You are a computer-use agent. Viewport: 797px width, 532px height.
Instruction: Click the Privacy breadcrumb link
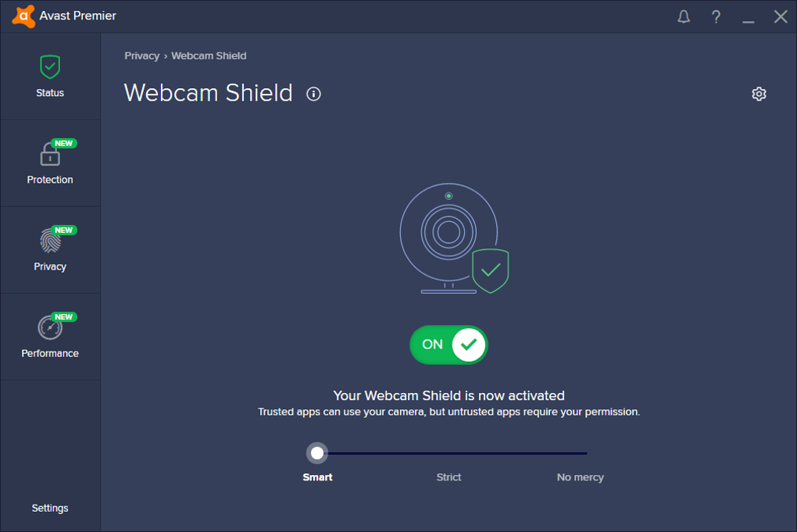pyautogui.click(x=141, y=56)
